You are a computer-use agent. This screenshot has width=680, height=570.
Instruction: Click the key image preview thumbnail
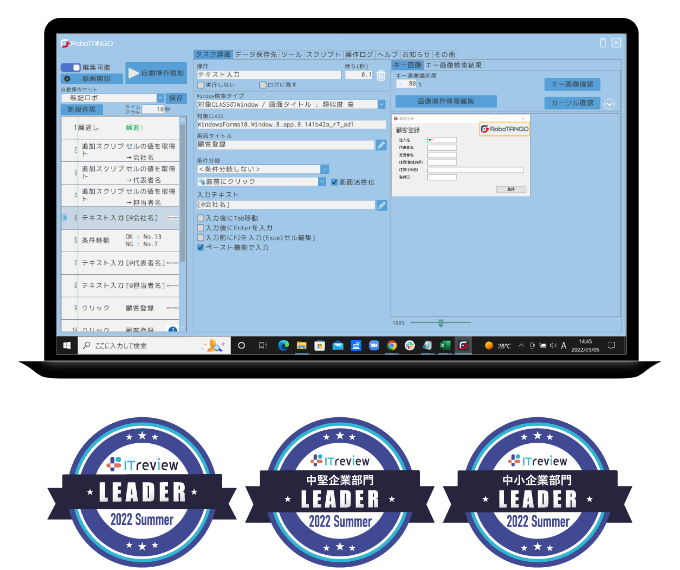click(461, 155)
